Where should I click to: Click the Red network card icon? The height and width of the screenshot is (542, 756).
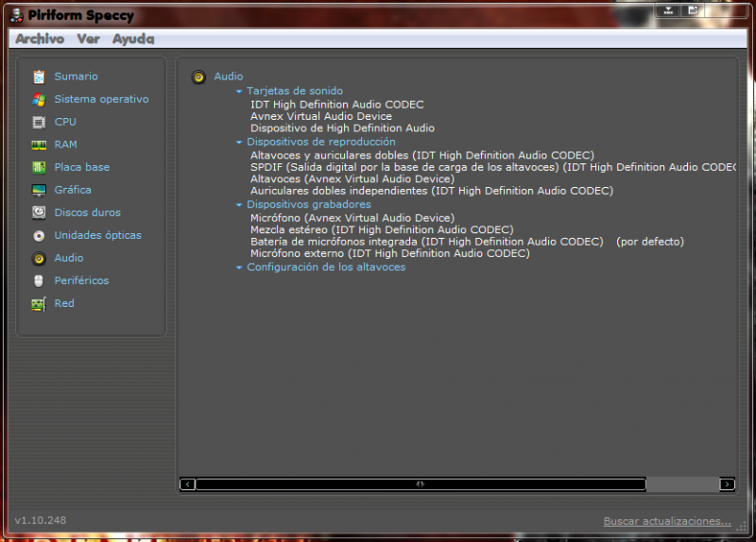(39, 303)
